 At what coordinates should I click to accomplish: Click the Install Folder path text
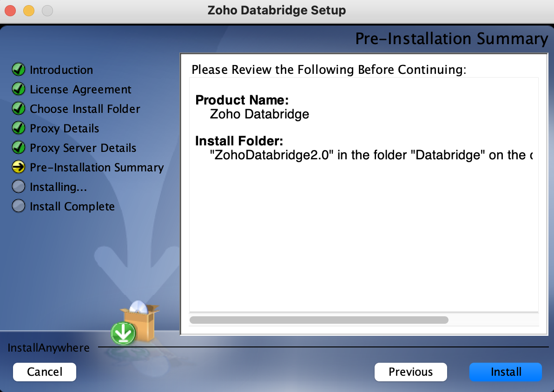(x=371, y=155)
